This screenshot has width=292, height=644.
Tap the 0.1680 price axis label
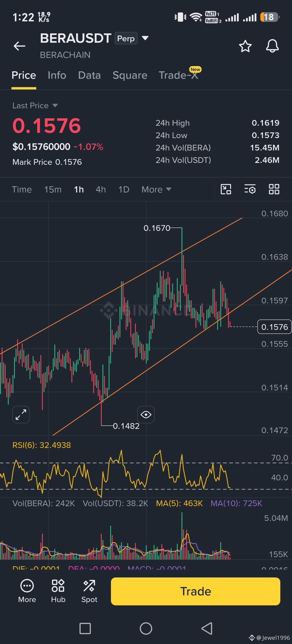pyautogui.click(x=275, y=213)
